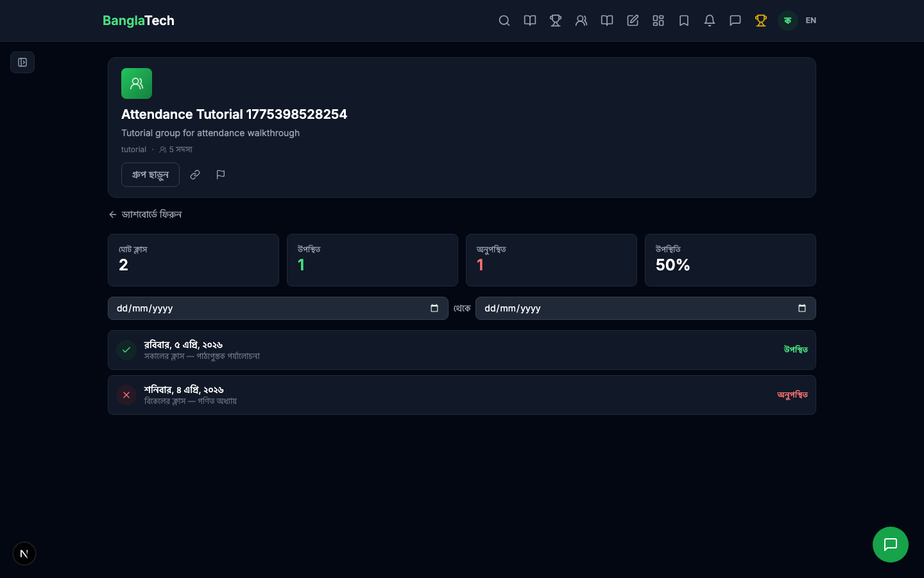Screen dimensions: 924x578
Task: Click the yellow trophy icon
Action: click(x=761, y=21)
